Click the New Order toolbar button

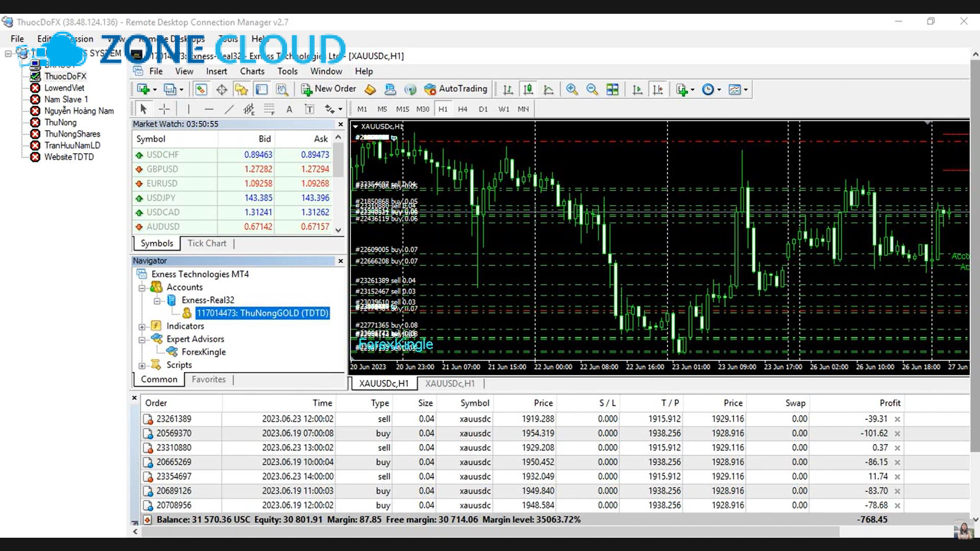(x=329, y=89)
